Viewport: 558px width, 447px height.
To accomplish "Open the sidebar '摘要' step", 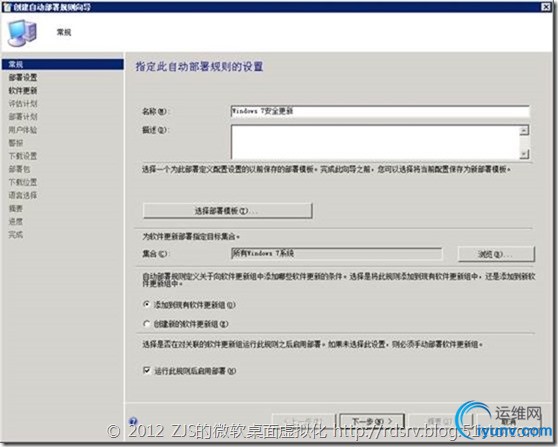I will [x=16, y=208].
